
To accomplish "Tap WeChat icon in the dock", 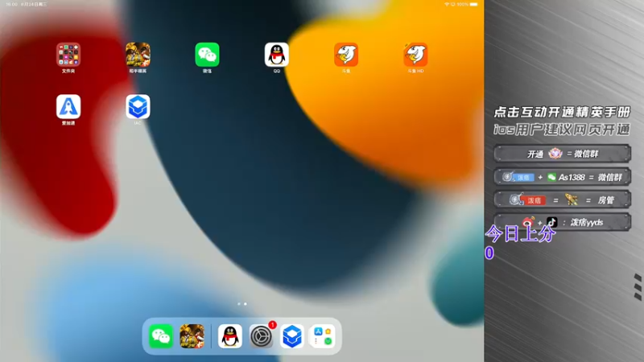I will (x=160, y=336).
